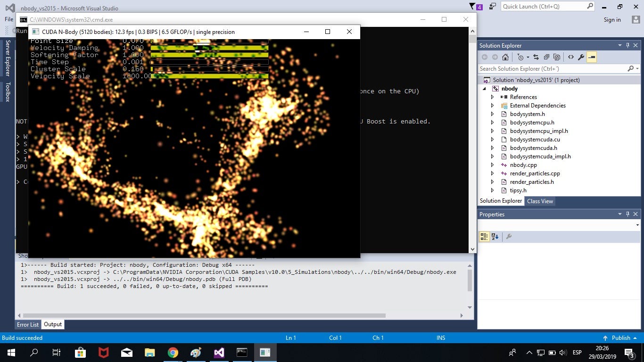Adjust the Cluster Scale slider in N-Body
Viewport: 644px width, 362px height.
pos(209,69)
